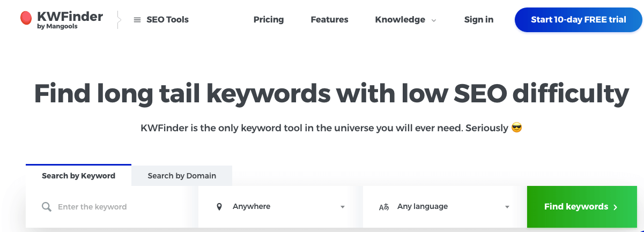
Task: Click the Sign in link
Action: coord(479,20)
